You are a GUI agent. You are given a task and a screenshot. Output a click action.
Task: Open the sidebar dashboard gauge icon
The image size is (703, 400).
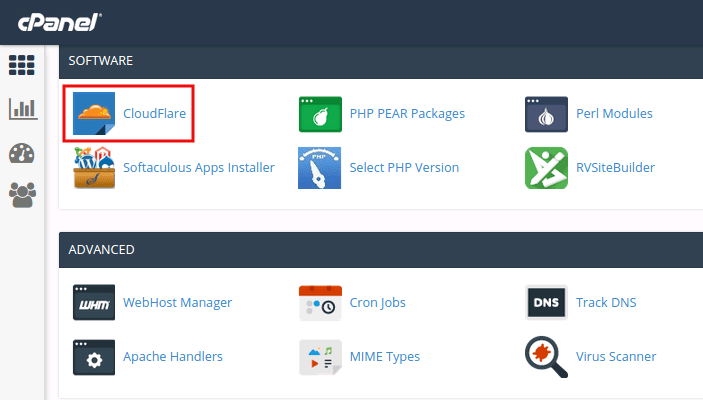coord(22,154)
